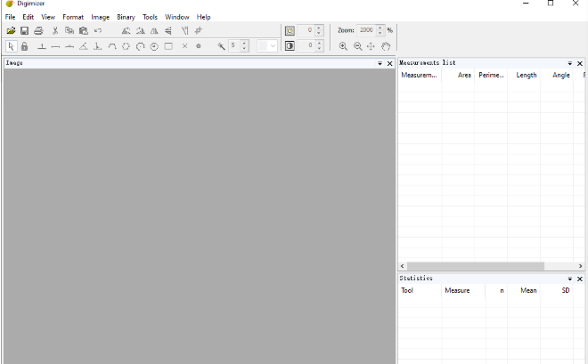Decrease contrast with down stepper arrow
Image resolution: width=588 pixels, height=364 pixels.
[319, 49]
